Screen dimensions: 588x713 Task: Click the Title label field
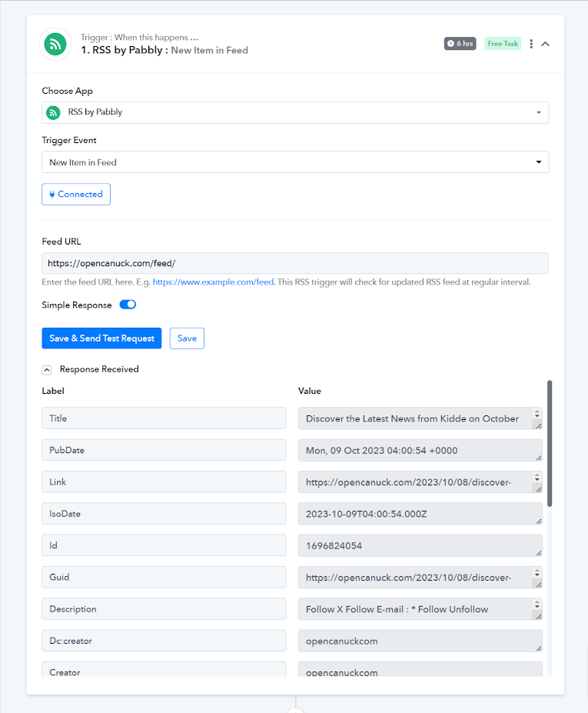click(x=164, y=418)
